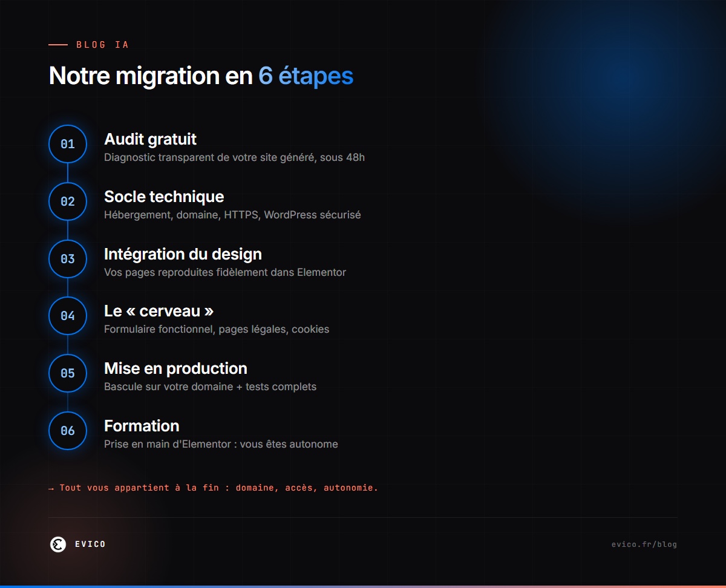Click the step 03 circle badge

(x=68, y=259)
